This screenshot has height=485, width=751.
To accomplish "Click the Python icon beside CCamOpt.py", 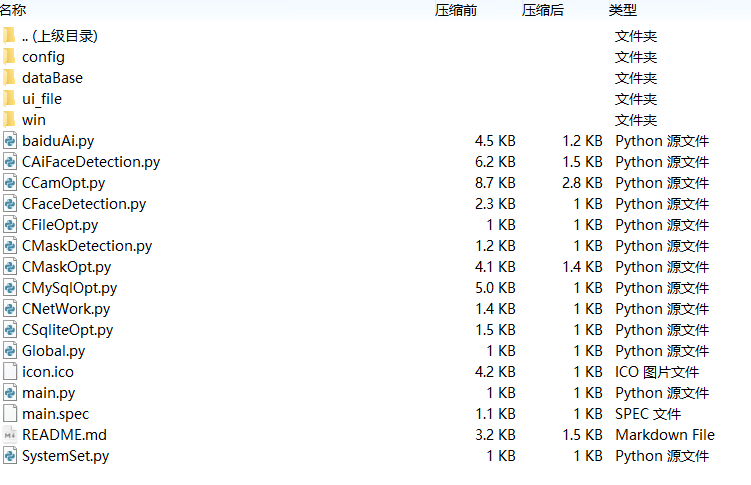I will 10,183.
